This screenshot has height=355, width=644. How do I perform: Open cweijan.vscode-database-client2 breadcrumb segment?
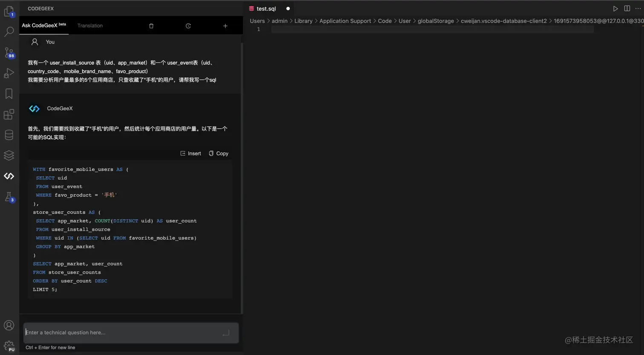[504, 21]
